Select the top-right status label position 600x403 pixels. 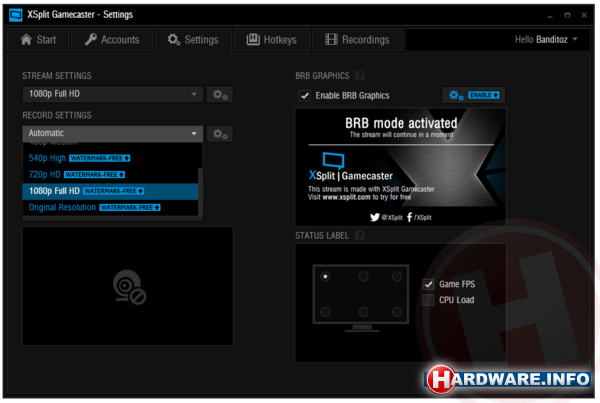[397, 276]
